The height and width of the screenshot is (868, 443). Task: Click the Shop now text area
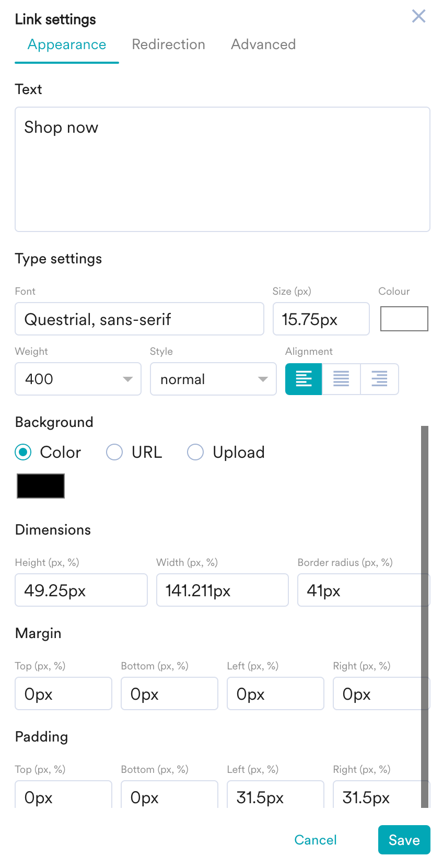point(222,169)
